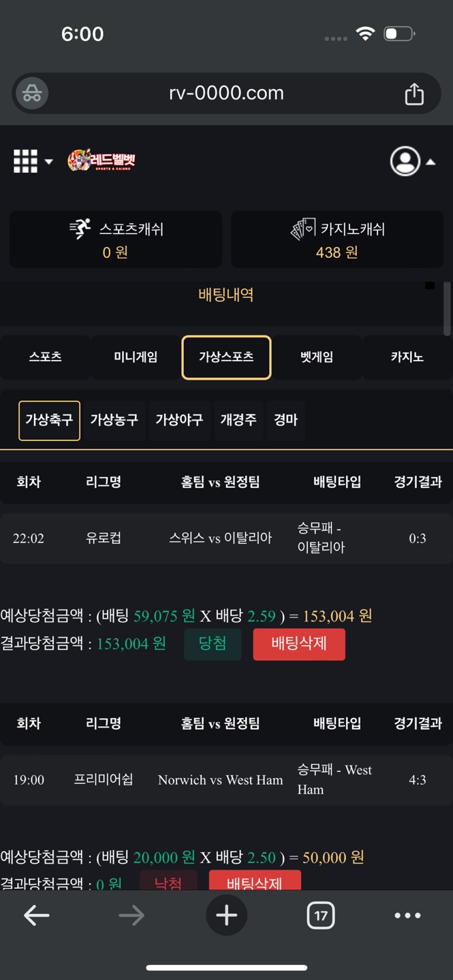Switch to the 미니게임 tab
This screenshot has height=980, width=453.
[136, 357]
